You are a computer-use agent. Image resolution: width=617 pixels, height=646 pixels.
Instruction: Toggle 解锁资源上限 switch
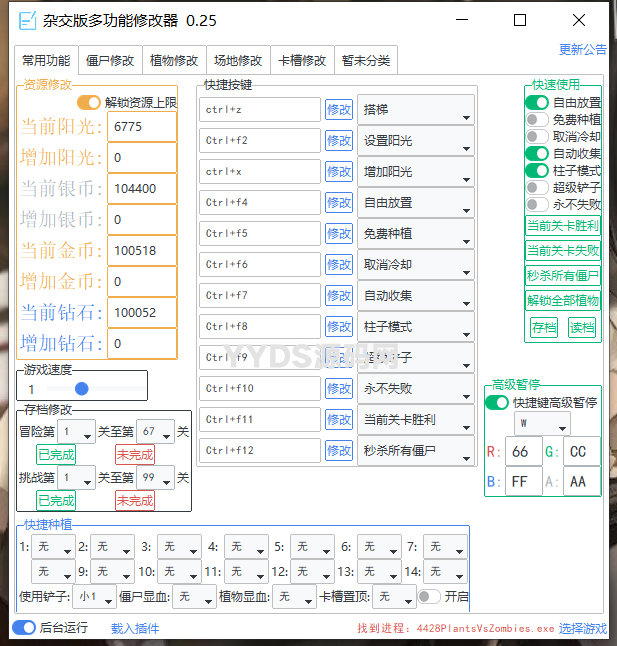point(89,102)
